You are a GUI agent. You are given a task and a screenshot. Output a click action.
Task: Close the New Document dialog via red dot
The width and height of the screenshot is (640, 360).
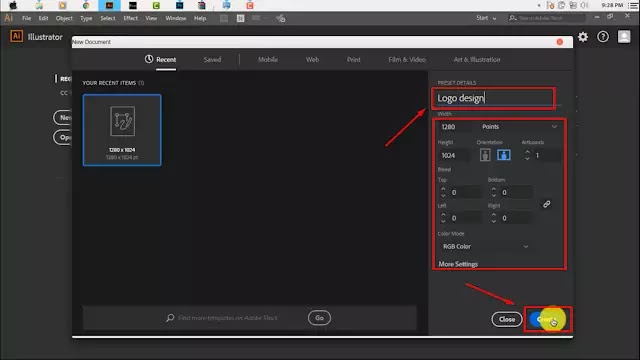click(x=560, y=42)
